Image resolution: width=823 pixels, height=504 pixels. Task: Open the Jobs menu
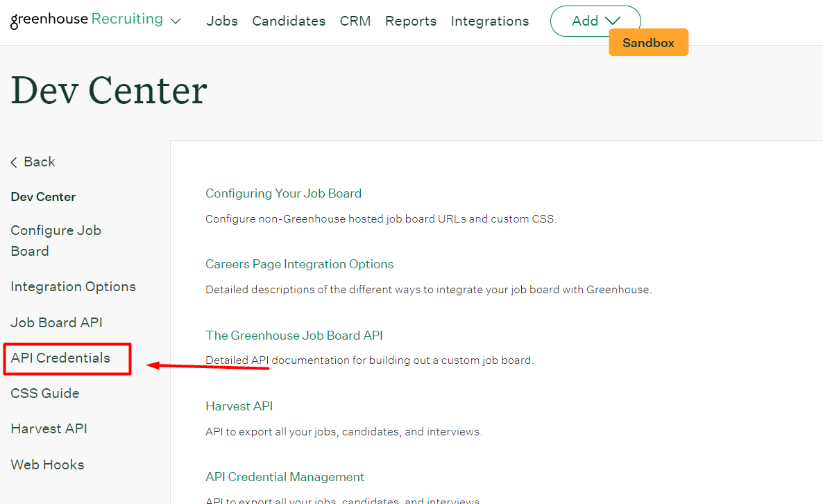(x=221, y=21)
